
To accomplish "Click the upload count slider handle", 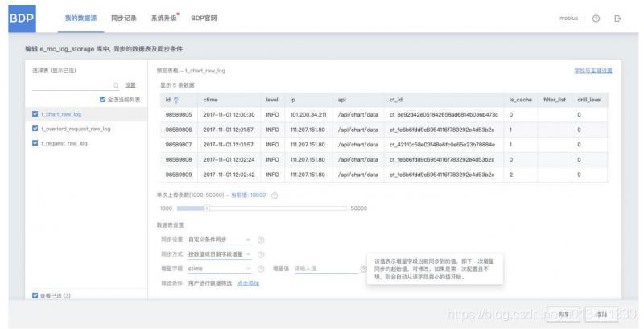I will coord(208,208).
